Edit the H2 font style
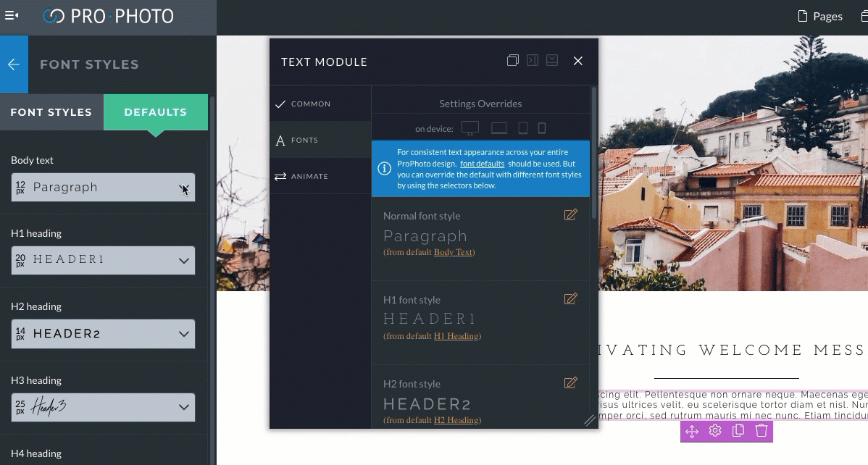The image size is (868, 465). tap(571, 383)
